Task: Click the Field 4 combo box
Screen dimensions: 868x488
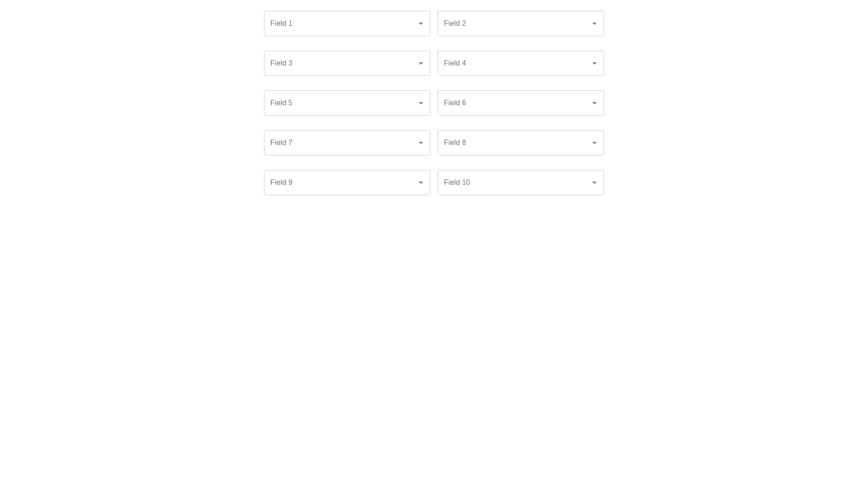Action: (520, 63)
